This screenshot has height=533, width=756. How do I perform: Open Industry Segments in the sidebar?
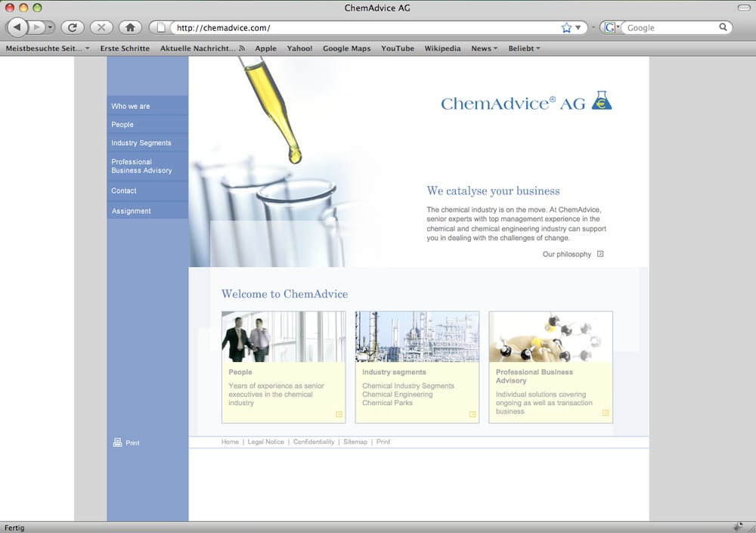pyautogui.click(x=147, y=143)
